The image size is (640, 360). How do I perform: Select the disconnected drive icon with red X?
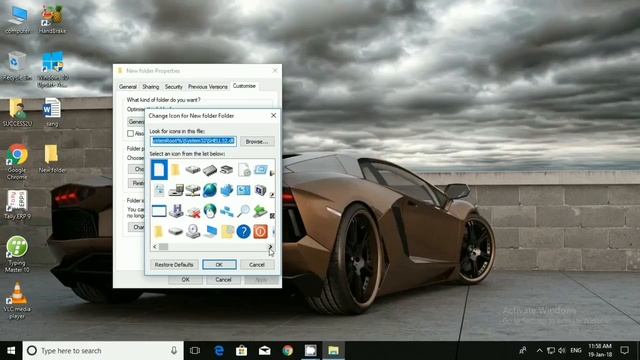[x=193, y=211]
